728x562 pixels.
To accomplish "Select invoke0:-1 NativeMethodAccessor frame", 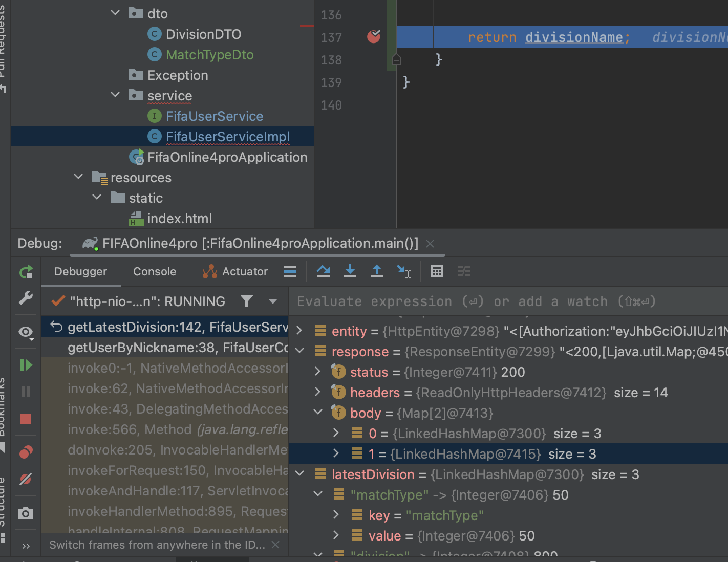I will pos(164,368).
